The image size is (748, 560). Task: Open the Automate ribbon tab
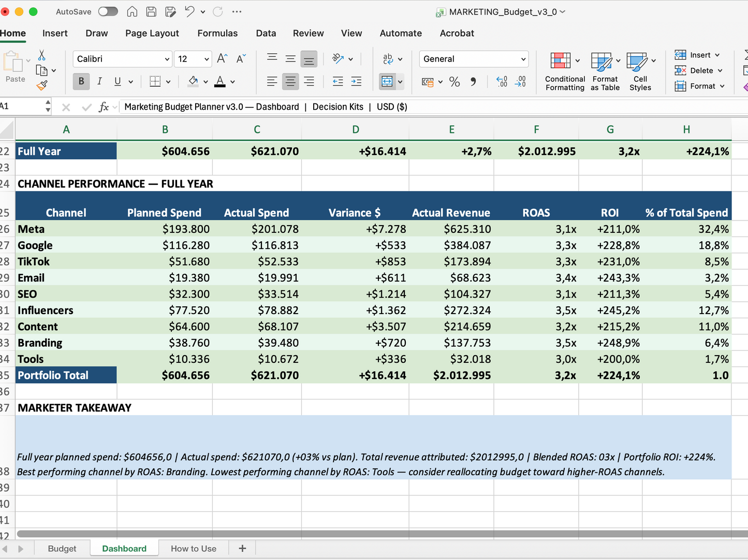coord(401,33)
